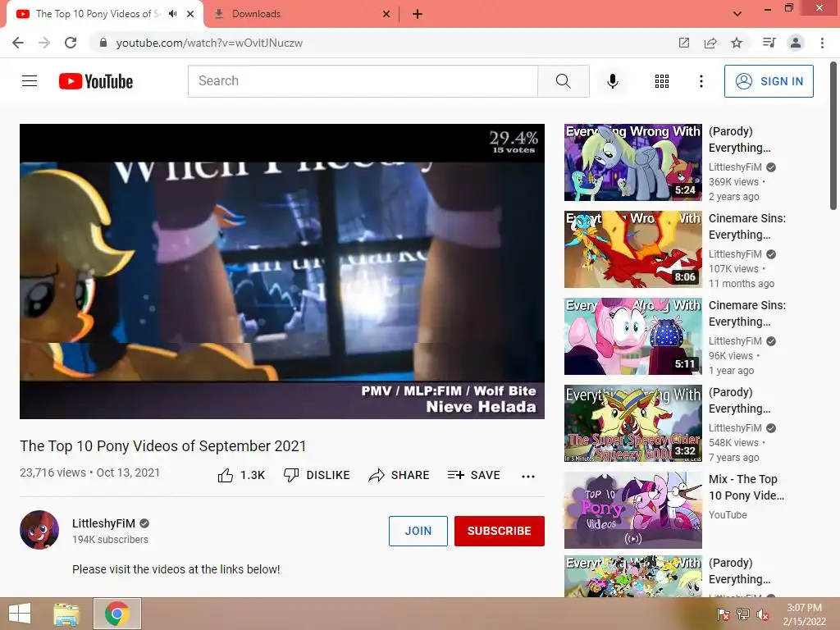Open a new browser tab

point(418,14)
